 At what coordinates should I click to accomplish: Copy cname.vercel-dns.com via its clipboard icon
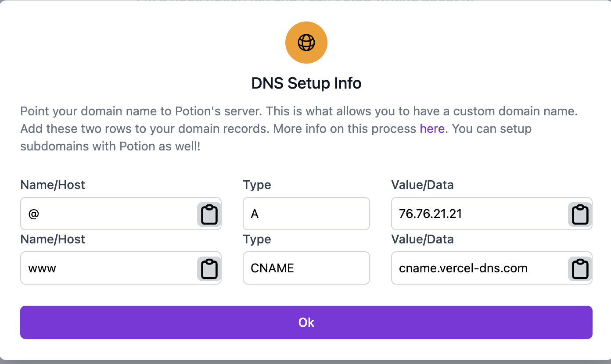[580, 268]
